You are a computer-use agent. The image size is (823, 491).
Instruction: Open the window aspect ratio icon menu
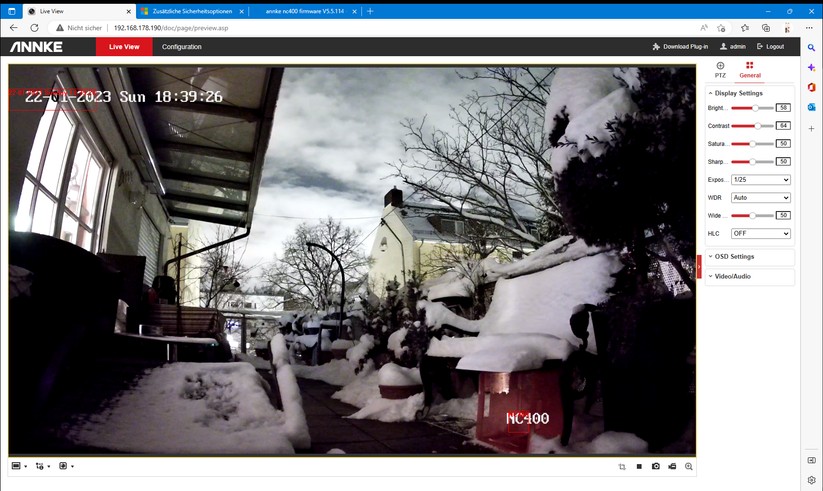point(19,466)
